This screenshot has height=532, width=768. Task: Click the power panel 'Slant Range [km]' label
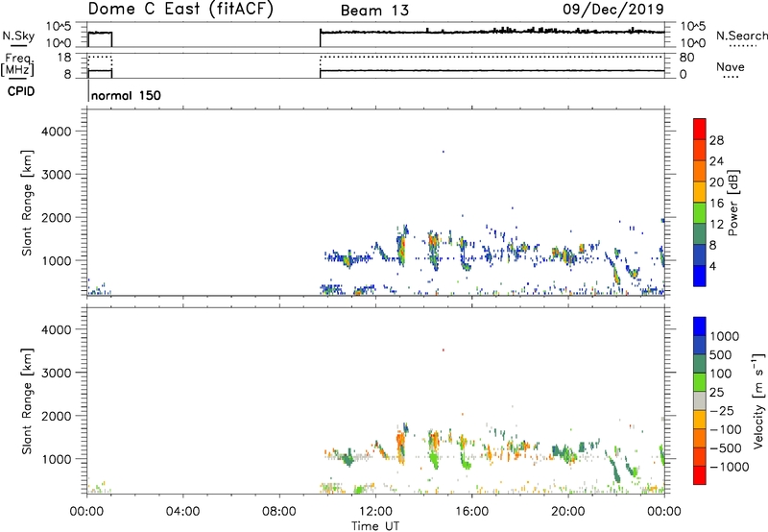[27, 203]
